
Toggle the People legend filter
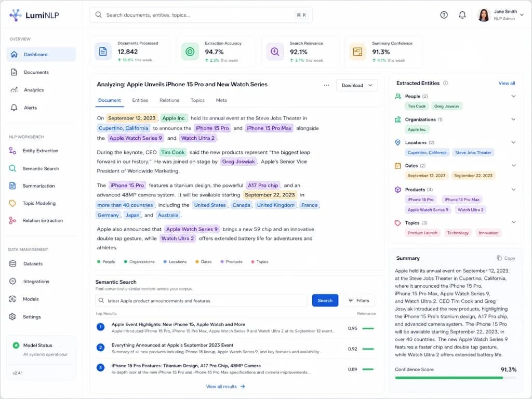[106, 262]
